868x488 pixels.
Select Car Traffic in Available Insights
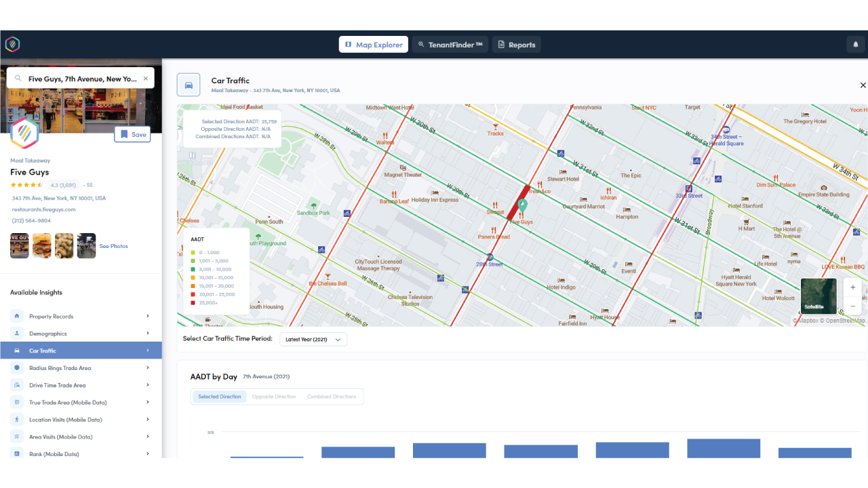[81, 350]
